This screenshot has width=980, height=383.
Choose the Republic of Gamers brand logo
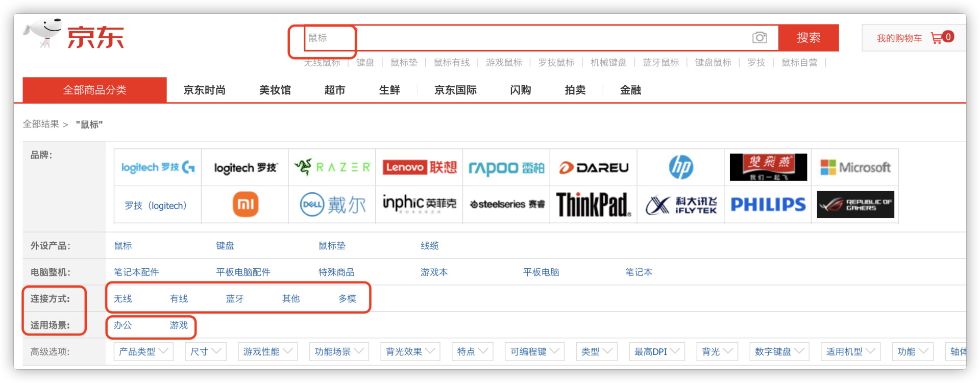tap(855, 205)
